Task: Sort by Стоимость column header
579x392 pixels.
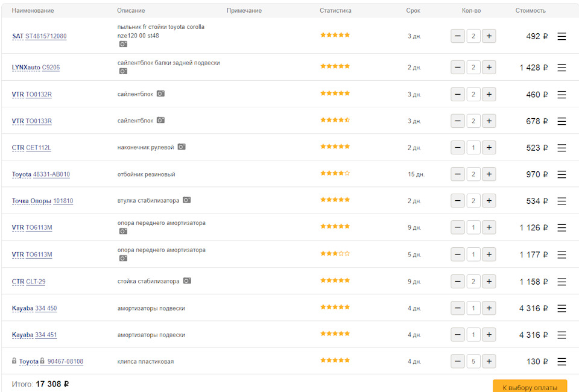Action: pyautogui.click(x=530, y=11)
